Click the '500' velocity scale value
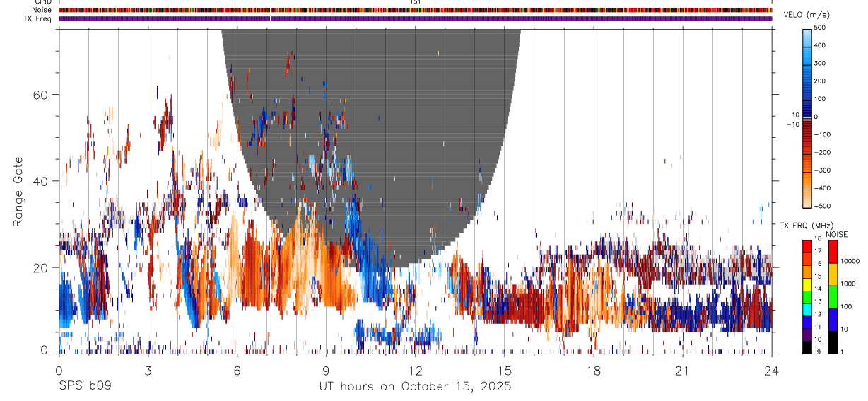 (821, 28)
